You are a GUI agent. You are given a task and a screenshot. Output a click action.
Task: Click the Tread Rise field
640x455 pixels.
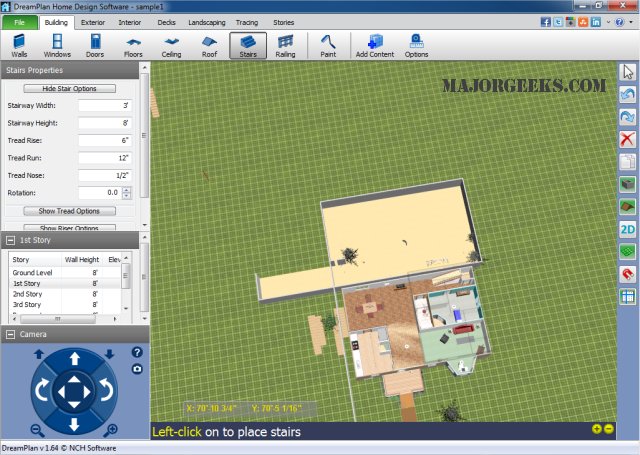(x=105, y=140)
